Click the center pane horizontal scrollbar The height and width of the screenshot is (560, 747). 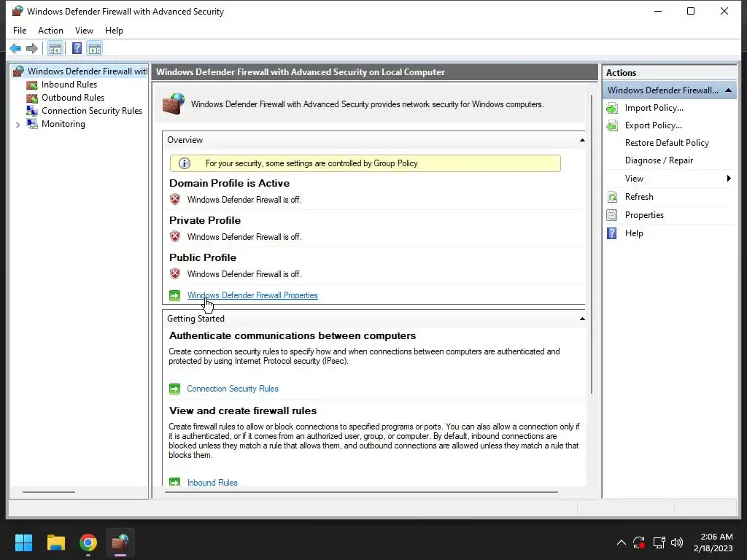pos(361,492)
